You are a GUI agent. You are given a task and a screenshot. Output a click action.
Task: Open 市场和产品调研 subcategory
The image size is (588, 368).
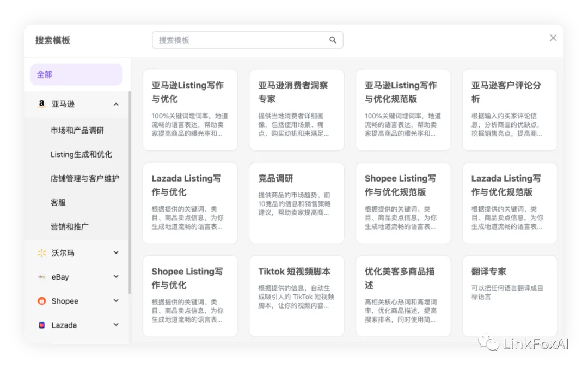tap(77, 130)
